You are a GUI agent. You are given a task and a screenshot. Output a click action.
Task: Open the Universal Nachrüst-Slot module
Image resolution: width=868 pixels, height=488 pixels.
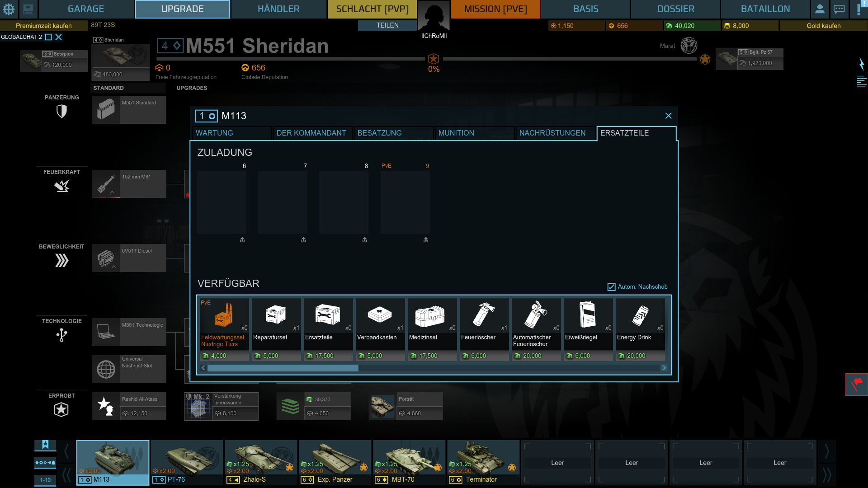pyautogui.click(x=129, y=369)
